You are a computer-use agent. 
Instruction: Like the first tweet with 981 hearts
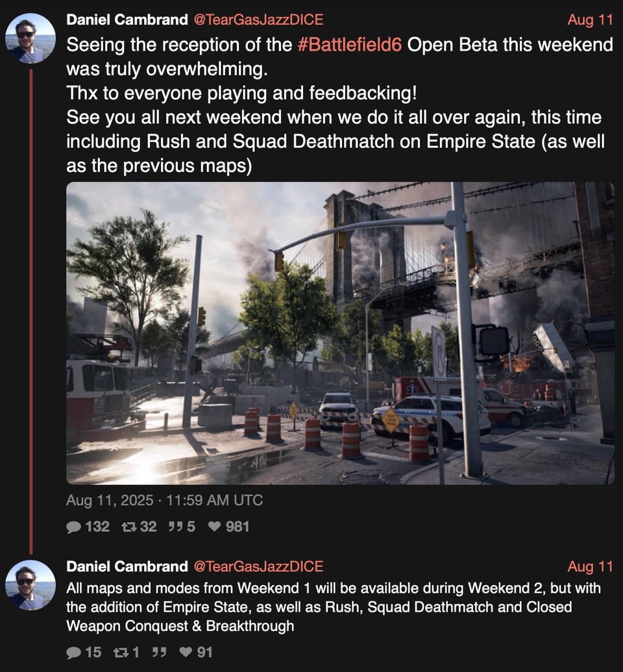[214, 526]
